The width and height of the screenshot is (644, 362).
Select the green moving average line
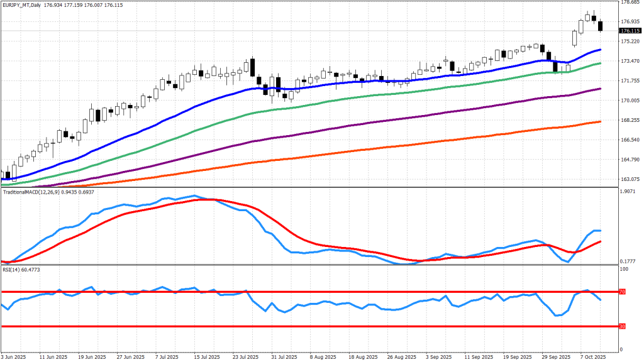coord(189,134)
